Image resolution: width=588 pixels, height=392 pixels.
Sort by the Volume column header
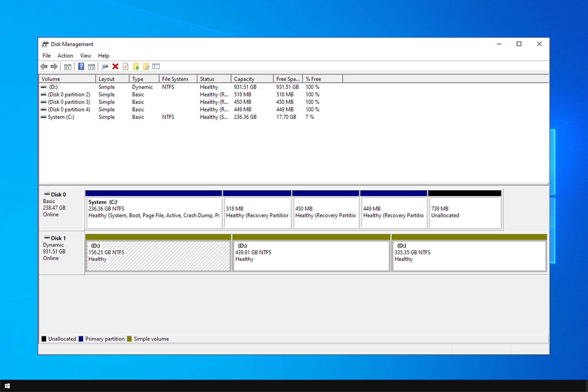67,79
